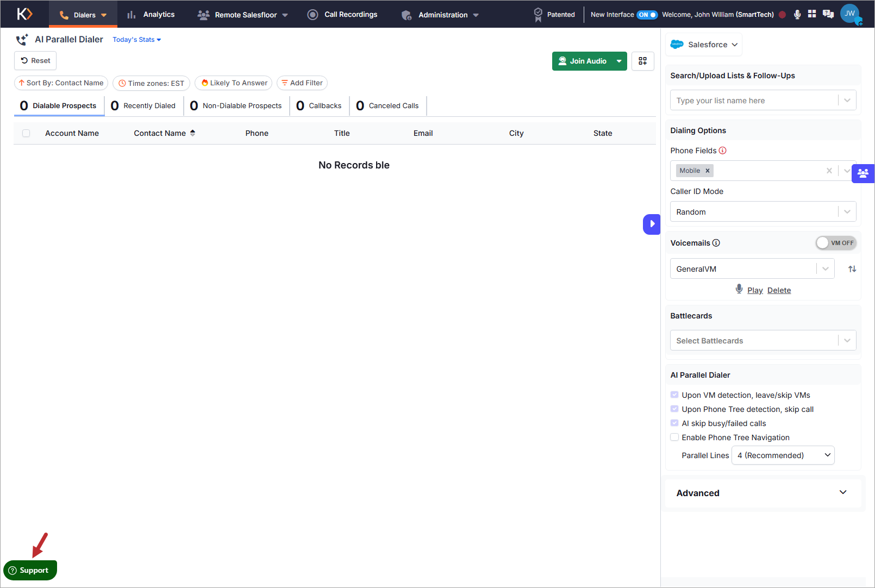
Task: Open Call Recordings menu item
Action: pos(342,15)
